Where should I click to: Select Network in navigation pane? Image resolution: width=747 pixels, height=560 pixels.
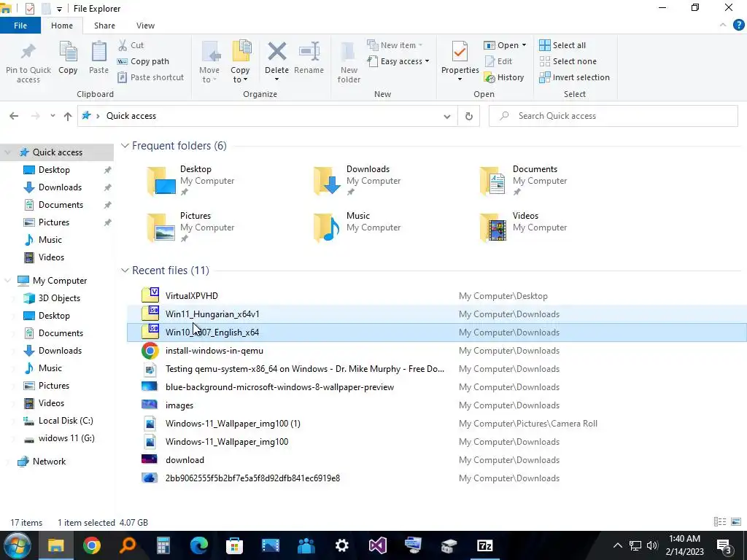tap(49, 462)
